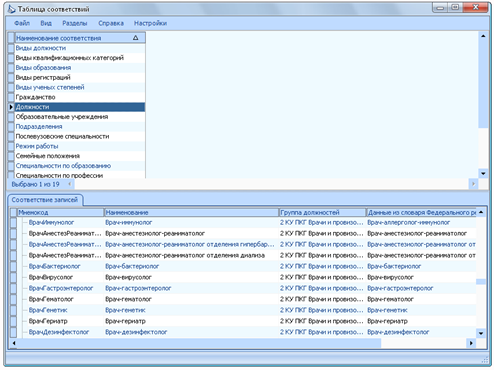This screenshot has width=494, height=370.
Task: Click the application icon in title bar
Action: [x=11, y=9]
